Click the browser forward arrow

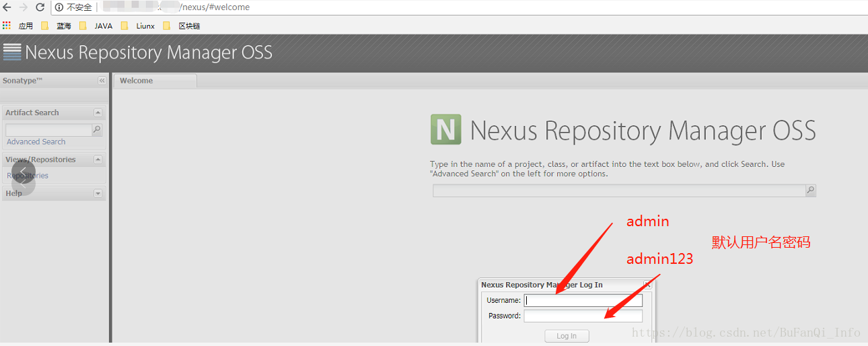[x=24, y=7]
